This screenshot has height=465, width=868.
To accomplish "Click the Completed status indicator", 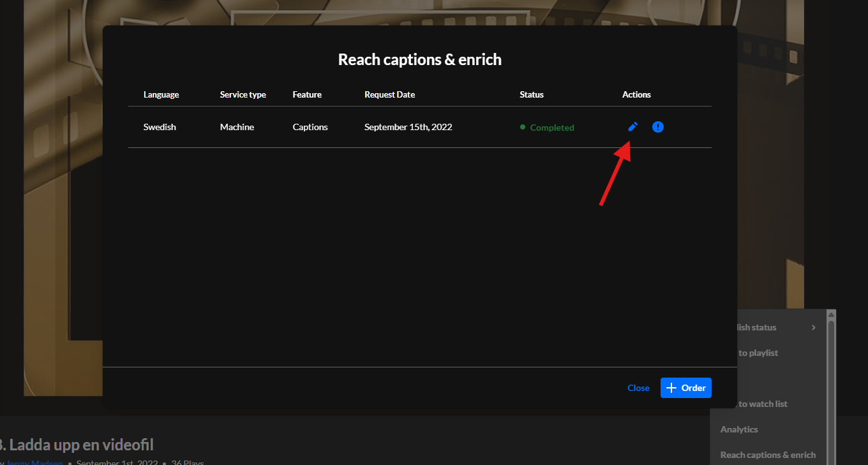I will (x=551, y=128).
